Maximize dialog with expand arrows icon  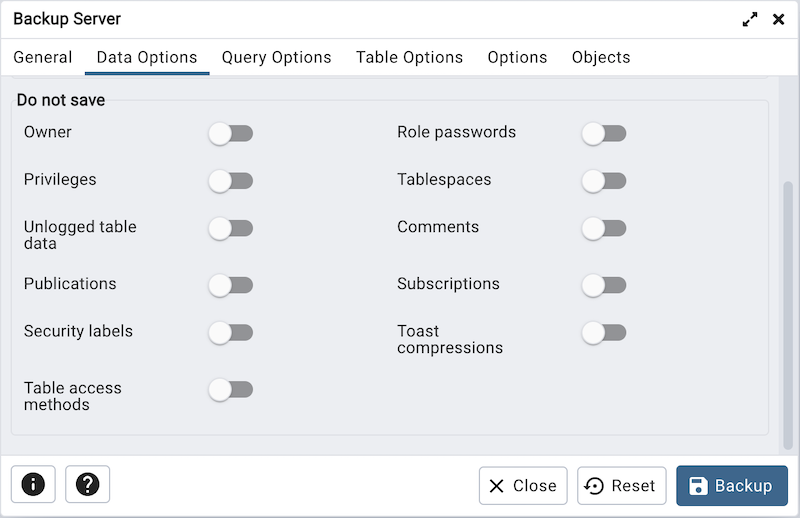pos(749,19)
